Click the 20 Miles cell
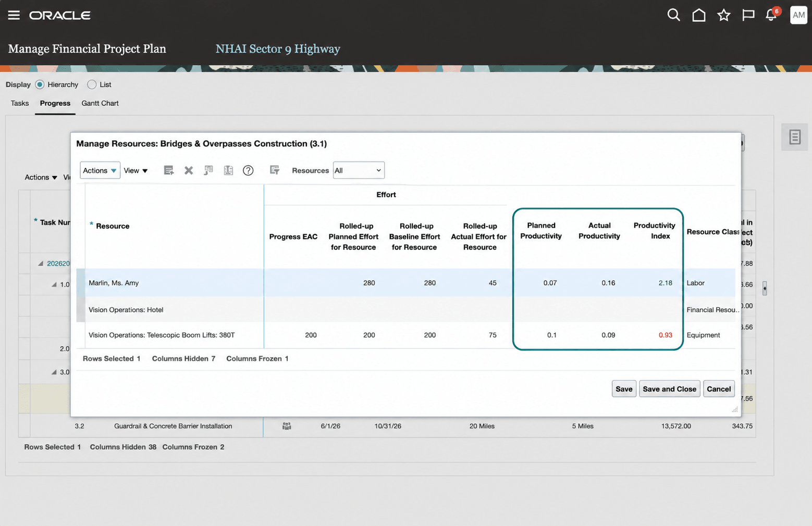The height and width of the screenshot is (526, 812). point(482,426)
